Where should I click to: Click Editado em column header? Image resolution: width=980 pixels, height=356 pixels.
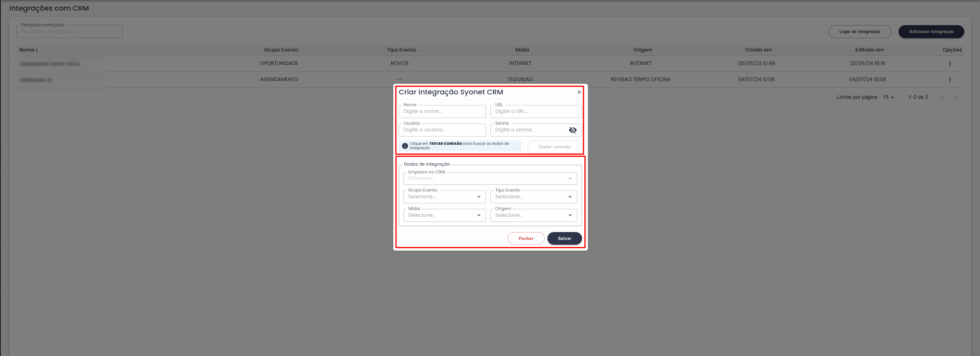pyautogui.click(x=869, y=50)
